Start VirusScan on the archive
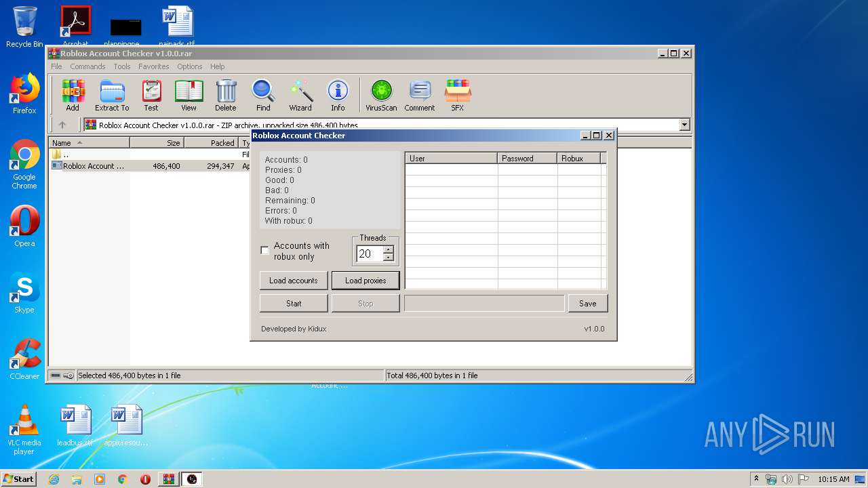Image resolution: width=868 pixels, height=488 pixels. coord(381,96)
